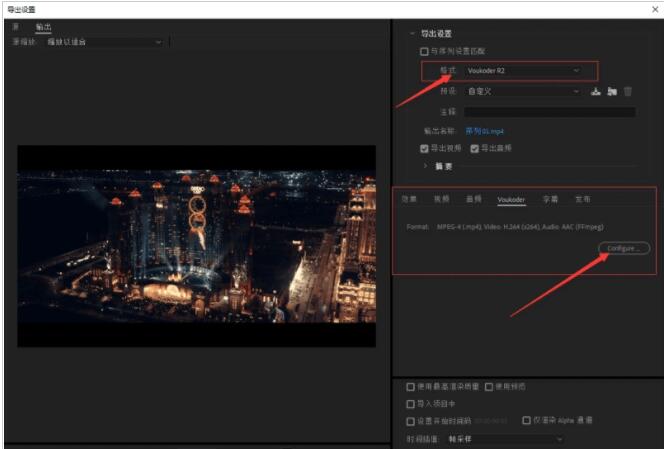664x449 pixels.
Task: Switch to the audio tab
Action: pos(473,199)
